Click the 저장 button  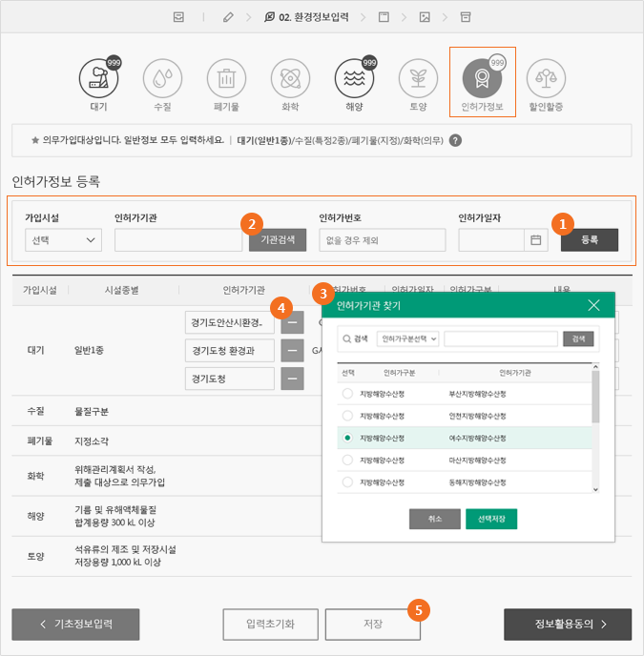[x=373, y=625]
